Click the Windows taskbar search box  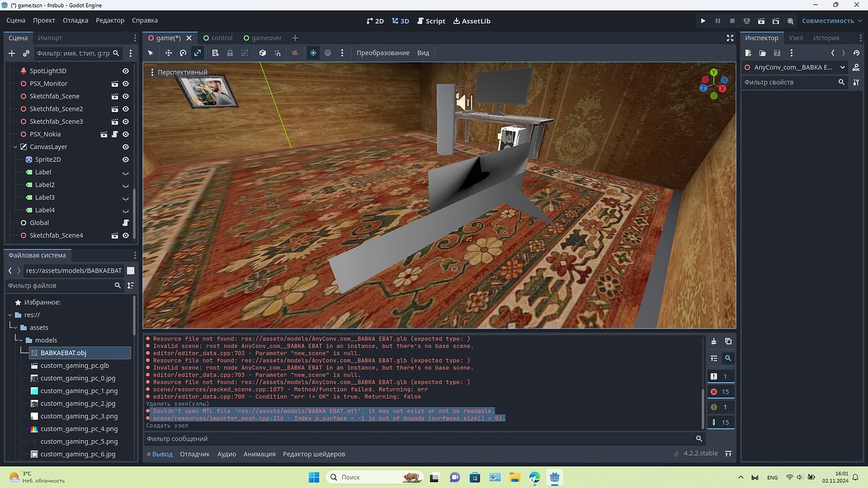(374, 477)
